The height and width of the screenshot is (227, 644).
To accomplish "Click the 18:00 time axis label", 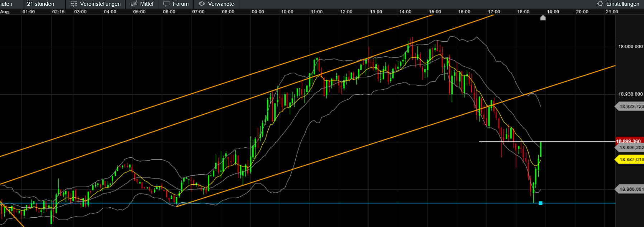I will 523,12.
